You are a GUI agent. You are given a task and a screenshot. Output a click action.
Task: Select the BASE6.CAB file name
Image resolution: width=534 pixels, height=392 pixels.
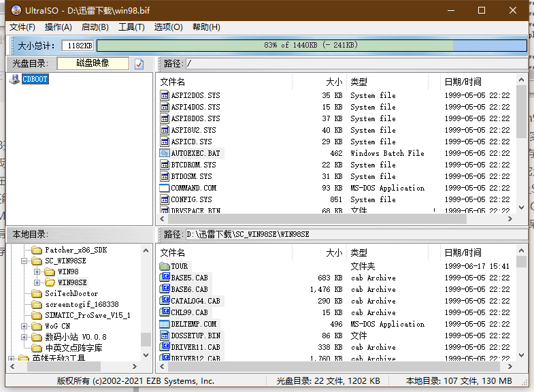pos(189,289)
